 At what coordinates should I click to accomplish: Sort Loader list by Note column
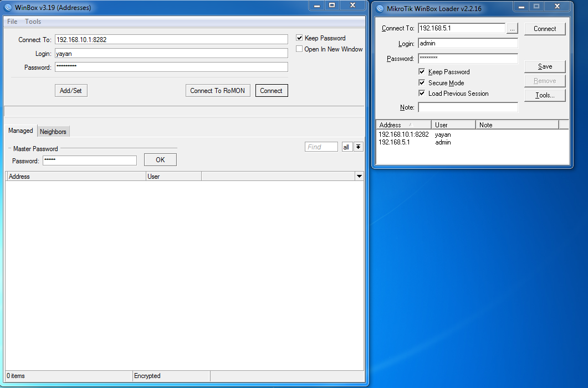pos(517,125)
